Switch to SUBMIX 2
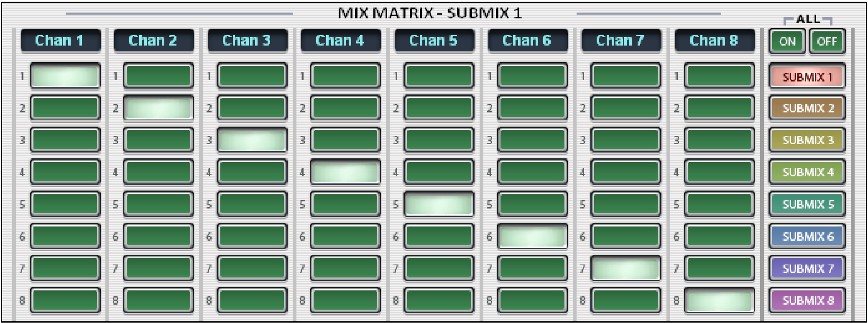Image resolution: width=868 pixels, height=323 pixels. 807,108
